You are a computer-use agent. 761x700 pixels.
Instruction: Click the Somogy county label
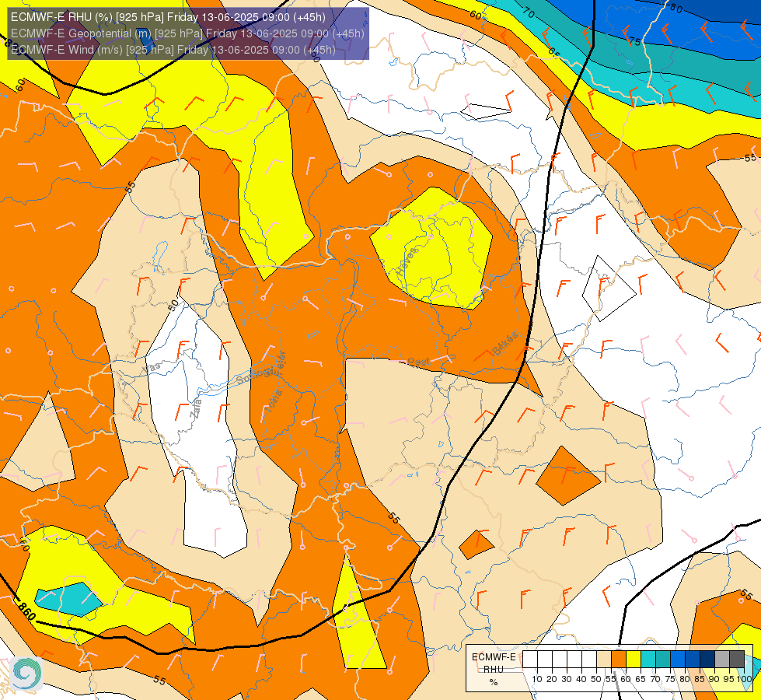tap(256, 375)
